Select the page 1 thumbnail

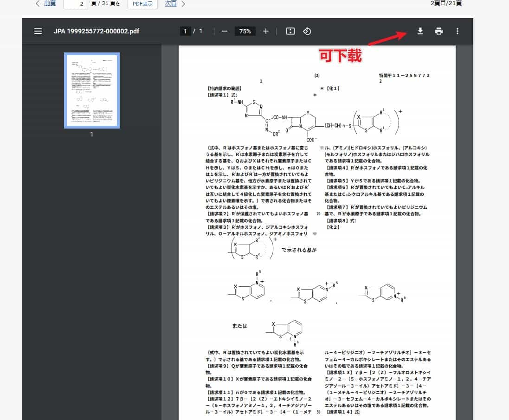pyautogui.click(x=92, y=90)
